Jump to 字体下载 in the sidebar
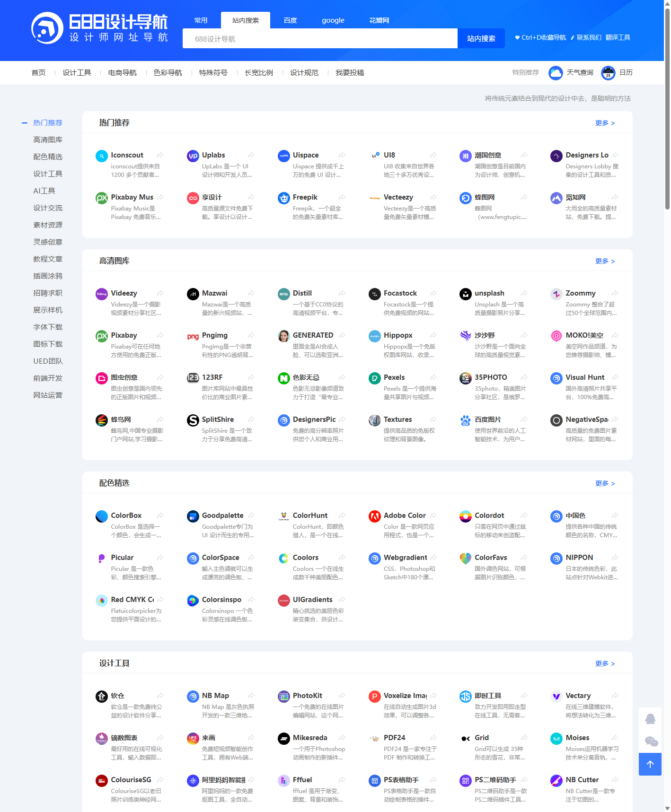This screenshot has height=812, width=671. 48,327
